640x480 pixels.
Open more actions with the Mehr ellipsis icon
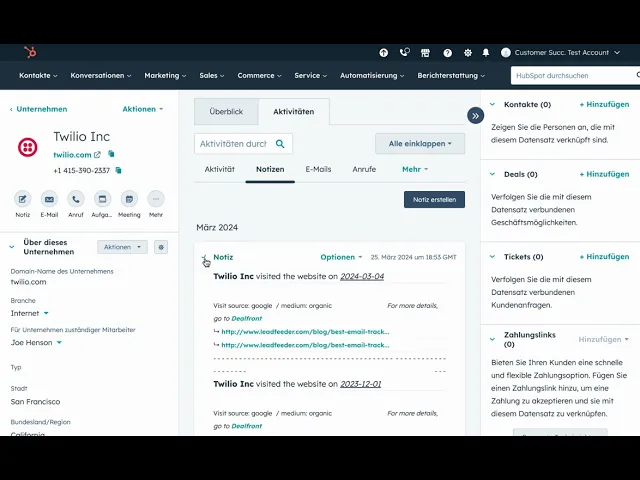point(156,199)
